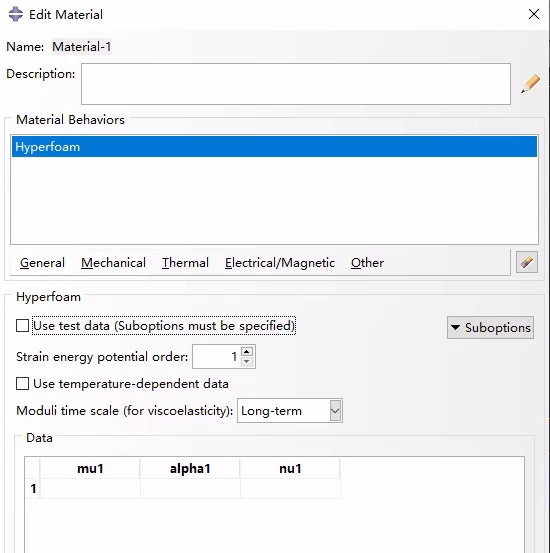The height and width of the screenshot is (553, 550).
Task: Click the alpha1 cell in row 1
Action: pyautogui.click(x=190, y=488)
